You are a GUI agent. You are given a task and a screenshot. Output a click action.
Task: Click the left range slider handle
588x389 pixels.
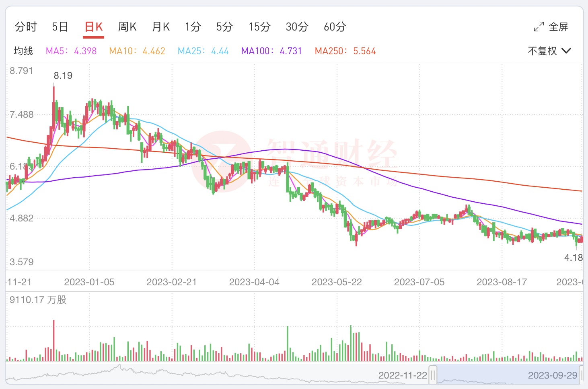tap(433, 375)
